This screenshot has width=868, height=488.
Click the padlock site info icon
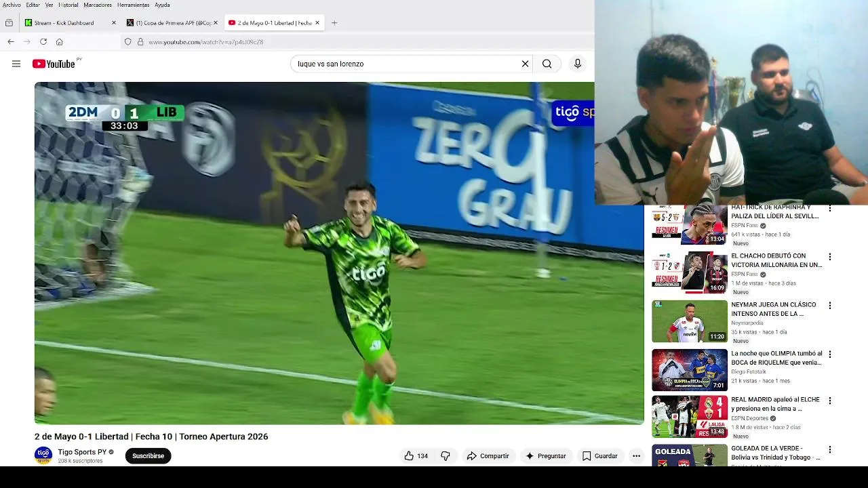pos(140,42)
